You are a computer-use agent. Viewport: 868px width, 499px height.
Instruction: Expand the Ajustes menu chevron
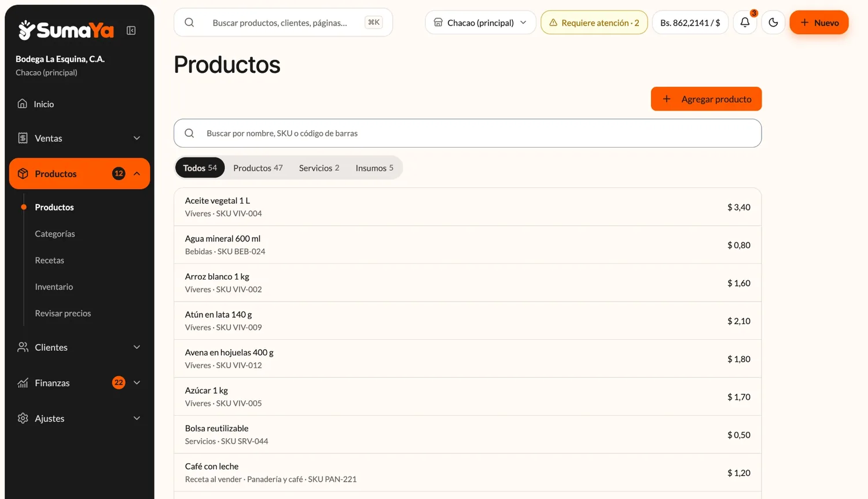click(137, 418)
